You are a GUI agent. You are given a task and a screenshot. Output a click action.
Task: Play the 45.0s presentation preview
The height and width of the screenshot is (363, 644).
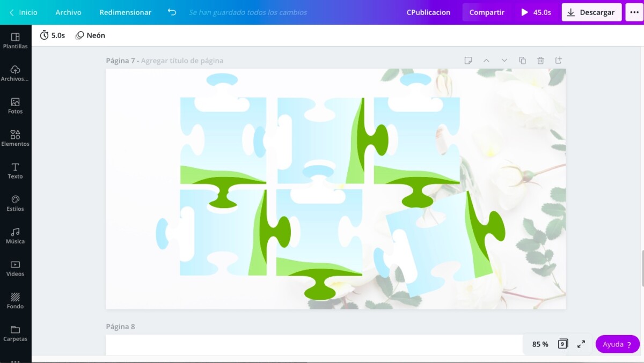tap(536, 12)
